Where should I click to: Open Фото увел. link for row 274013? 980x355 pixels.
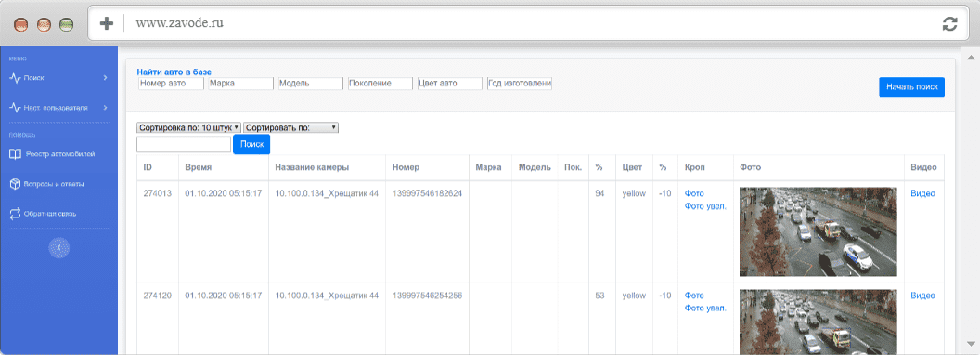click(705, 206)
